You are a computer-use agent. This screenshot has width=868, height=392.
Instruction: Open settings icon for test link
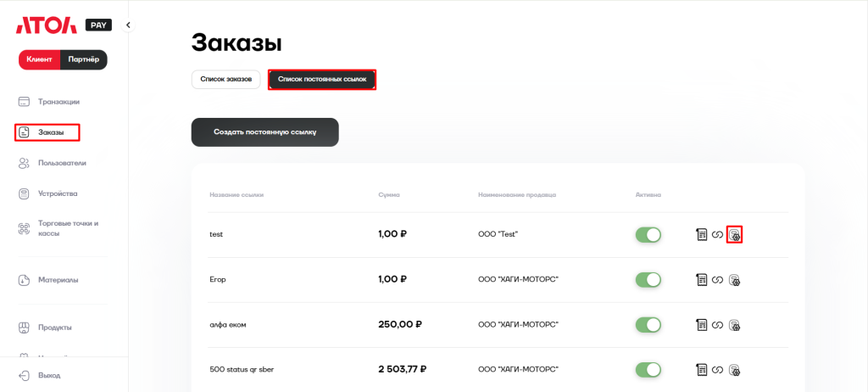point(734,234)
